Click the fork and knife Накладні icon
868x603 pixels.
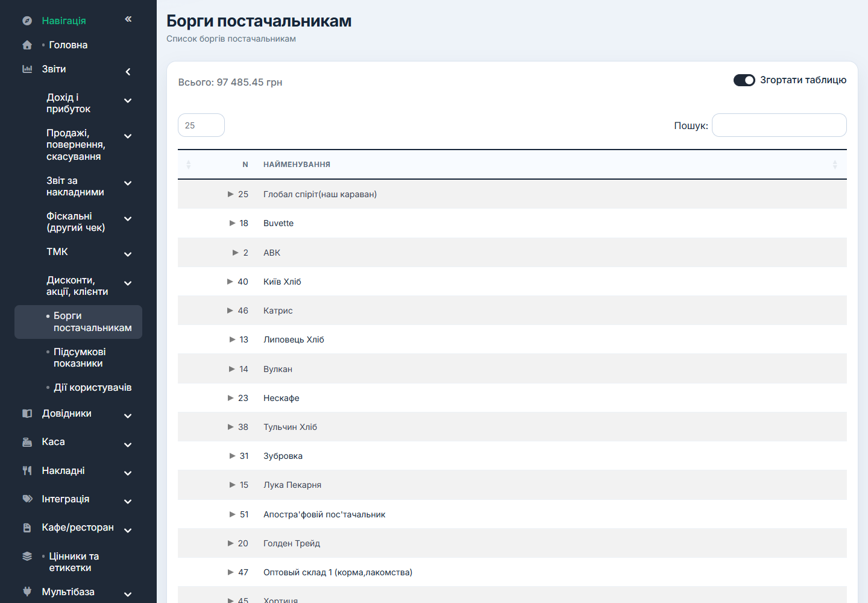(x=27, y=471)
